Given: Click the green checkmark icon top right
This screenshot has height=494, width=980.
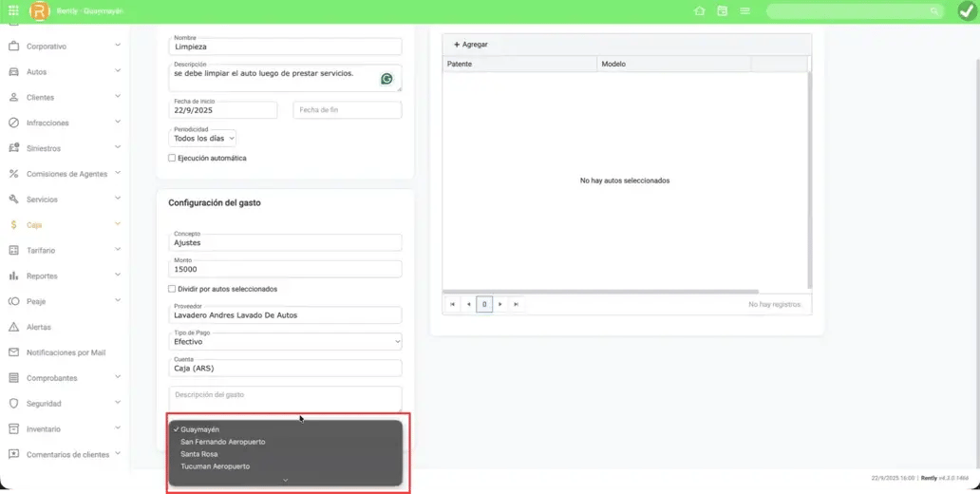Looking at the screenshot, I should (967, 11).
